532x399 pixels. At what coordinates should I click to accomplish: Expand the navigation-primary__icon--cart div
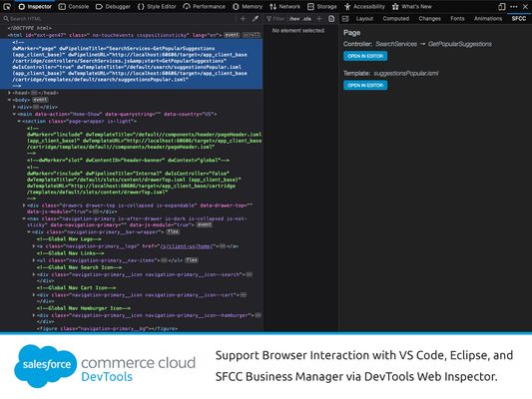point(34,295)
